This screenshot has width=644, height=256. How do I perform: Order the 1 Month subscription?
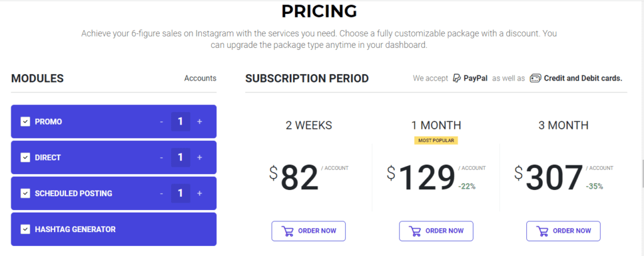click(436, 231)
